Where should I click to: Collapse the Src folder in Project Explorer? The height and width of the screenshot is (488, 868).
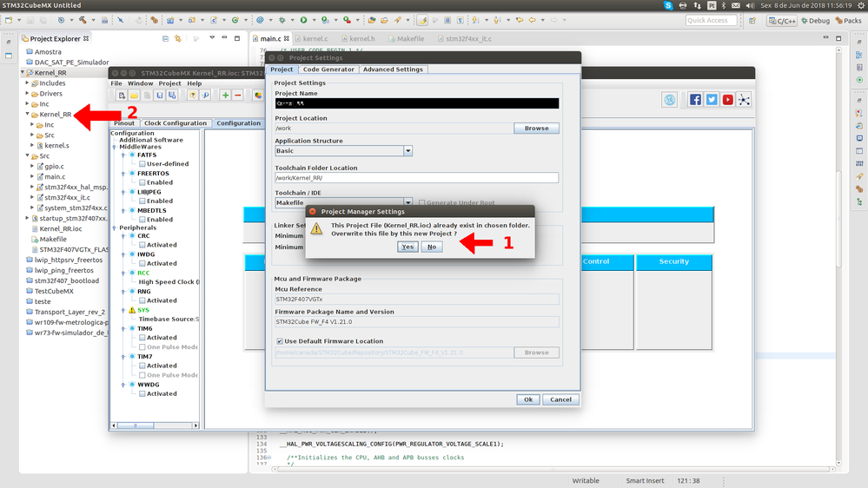coord(27,156)
